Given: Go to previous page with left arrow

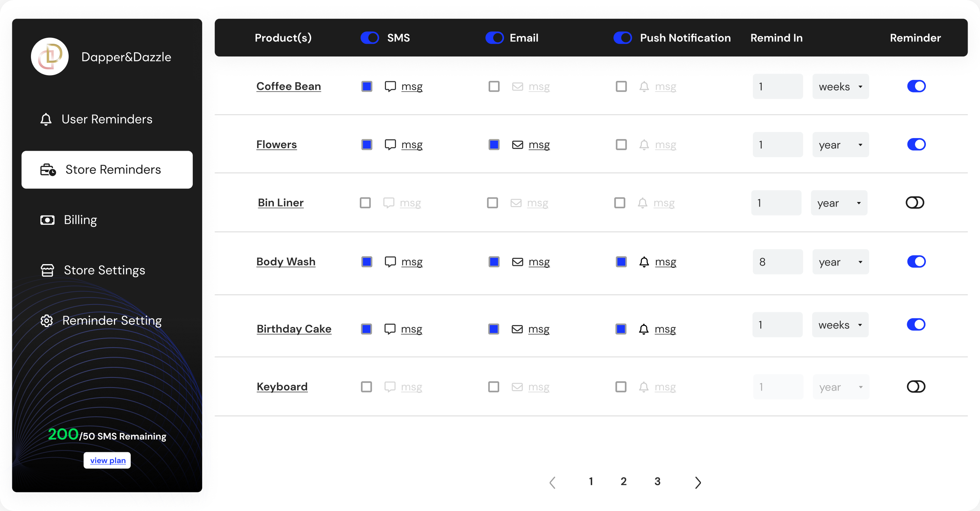Looking at the screenshot, I should [x=553, y=483].
